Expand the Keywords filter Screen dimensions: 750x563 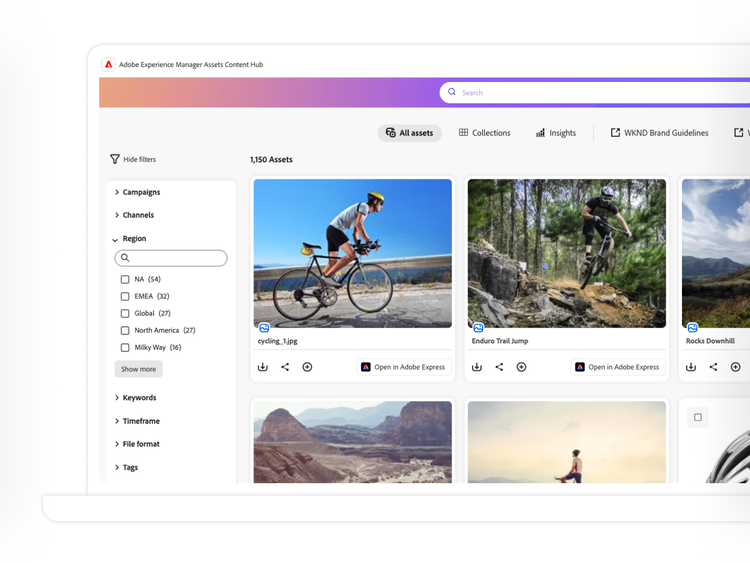(135, 398)
